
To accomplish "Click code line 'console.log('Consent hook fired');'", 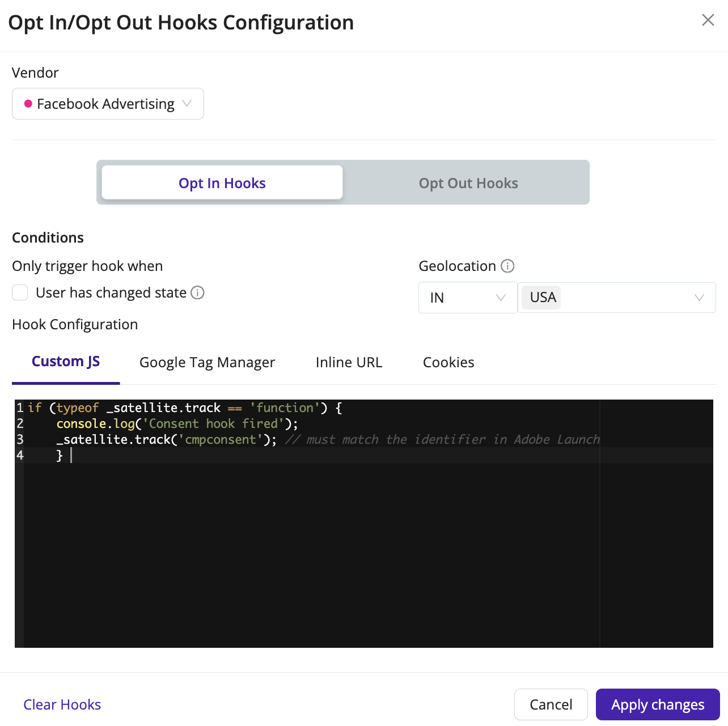I will tap(177, 423).
